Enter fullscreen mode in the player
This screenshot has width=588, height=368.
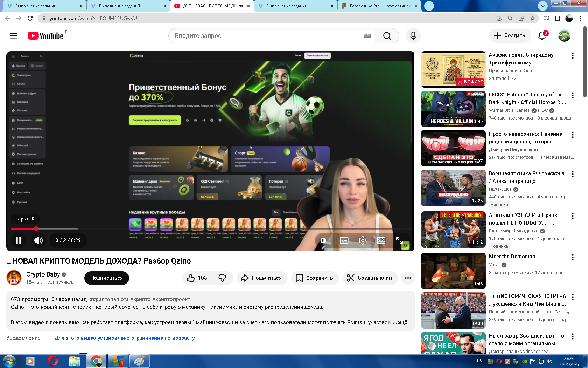399,240
